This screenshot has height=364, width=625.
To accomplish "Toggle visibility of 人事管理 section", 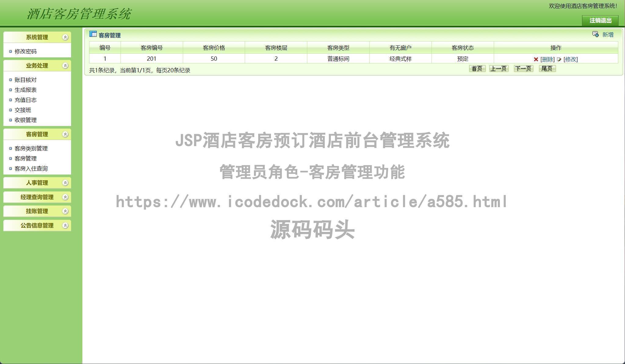I will coord(65,183).
